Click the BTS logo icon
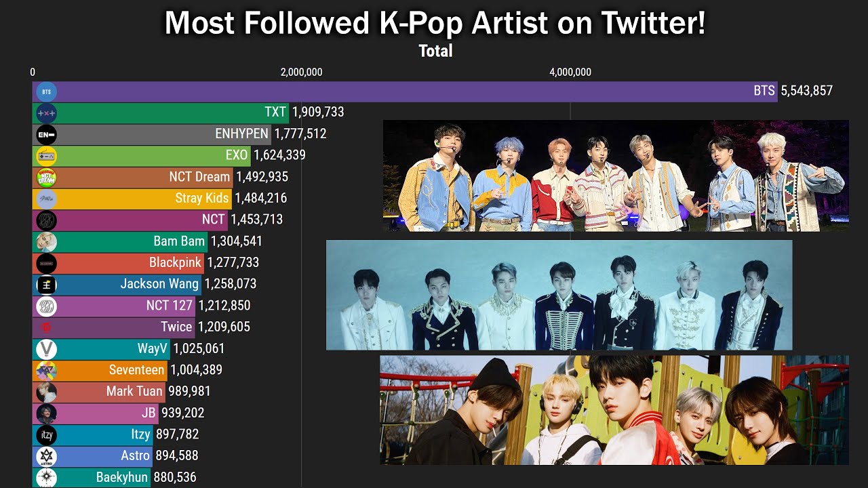This screenshot has height=488, width=868. tap(46, 91)
